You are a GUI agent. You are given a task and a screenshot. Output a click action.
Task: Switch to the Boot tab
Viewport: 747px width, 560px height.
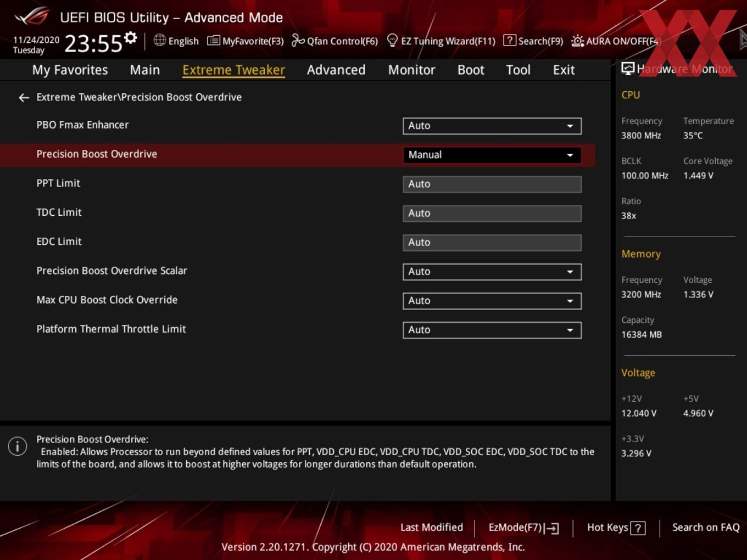[x=471, y=70]
